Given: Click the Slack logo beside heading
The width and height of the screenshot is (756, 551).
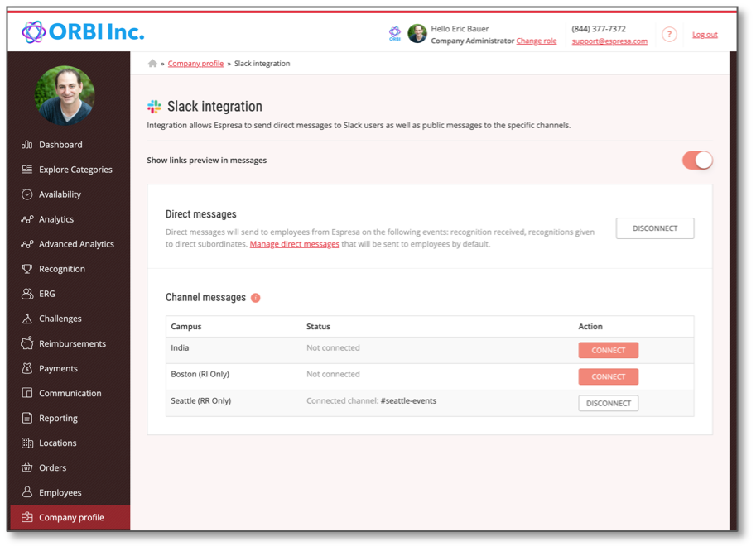Looking at the screenshot, I should pos(154,107).
